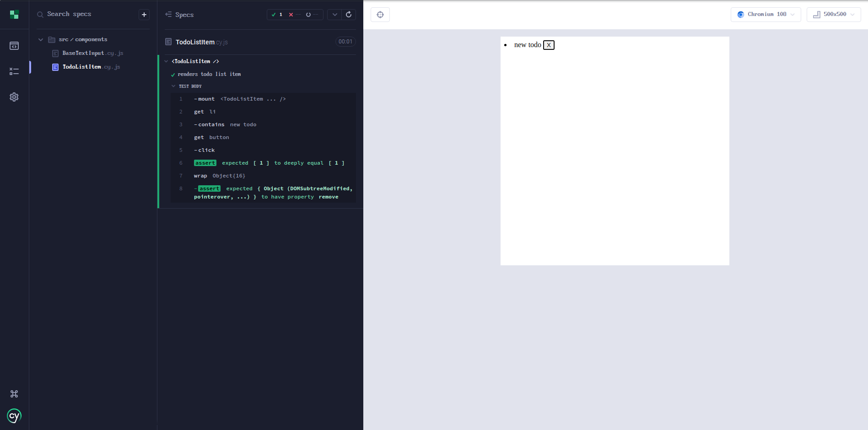Open the Chromium 108 browser dropdown
Image resolution: width=868 pixels, height=430 pixels.
pos(766,15)
